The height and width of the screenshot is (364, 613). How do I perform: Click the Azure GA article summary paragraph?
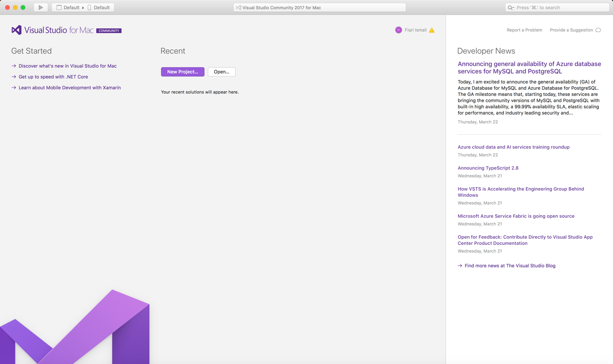529,97
